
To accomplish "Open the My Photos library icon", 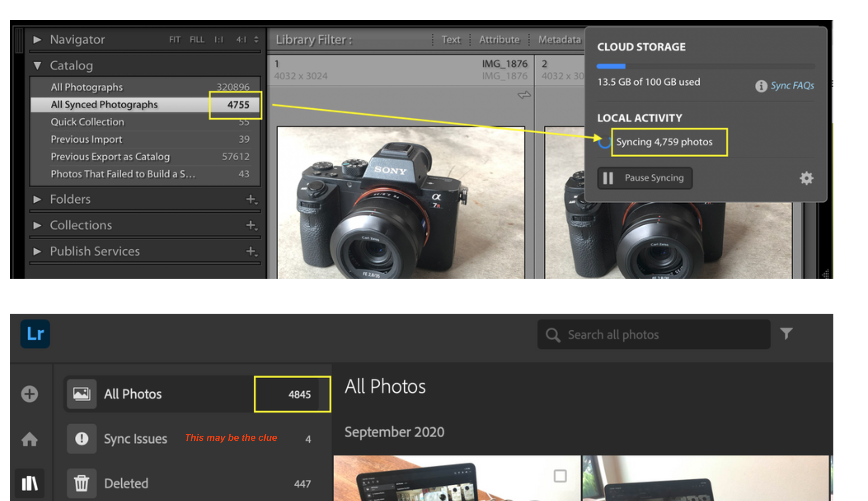I will pyautogui.click(x=29, y=484).
